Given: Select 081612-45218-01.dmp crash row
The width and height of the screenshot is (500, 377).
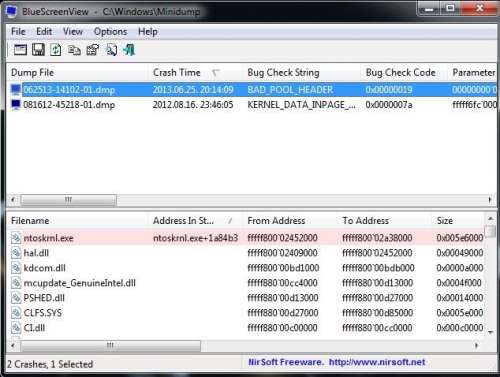Looking at the screenshot, I should point(252,105).
